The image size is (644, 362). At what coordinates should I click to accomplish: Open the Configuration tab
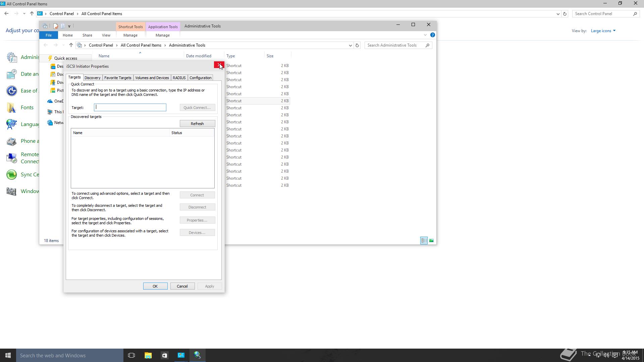click(x=200, y=78)
